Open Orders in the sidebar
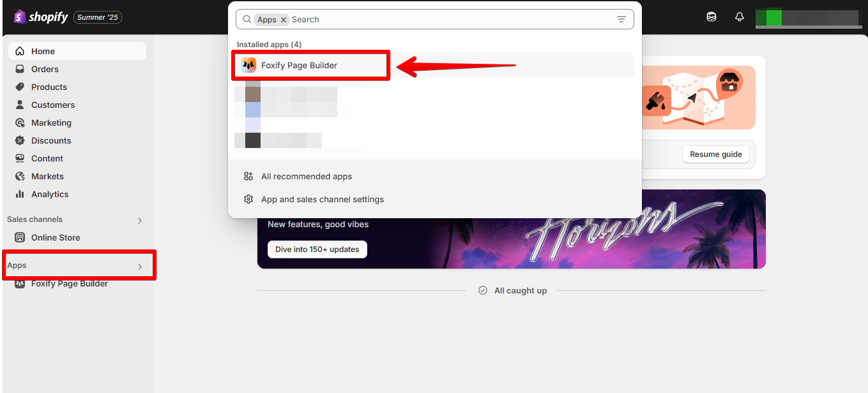The image size is (868, 393). pyautogui.click(x=77, y=69)
